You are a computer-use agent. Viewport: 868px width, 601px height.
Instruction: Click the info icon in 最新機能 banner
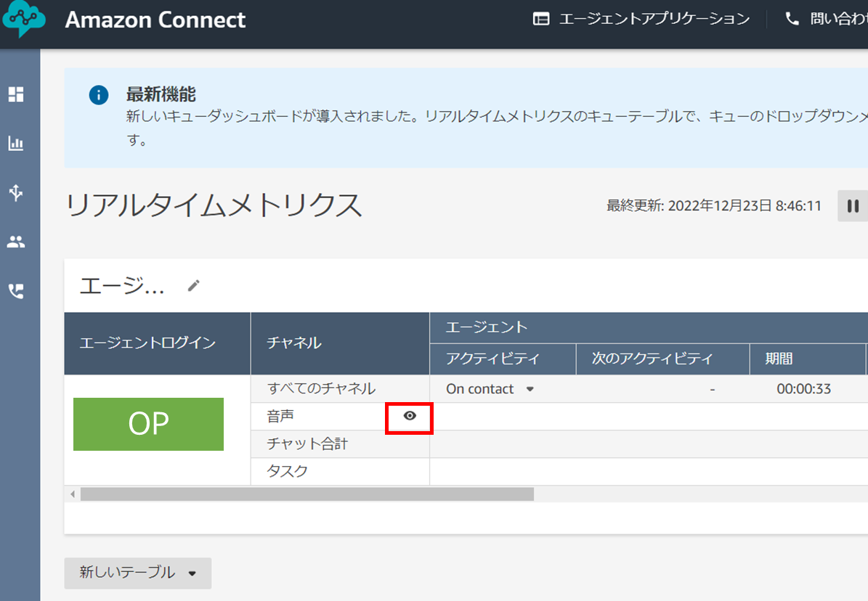99,94
